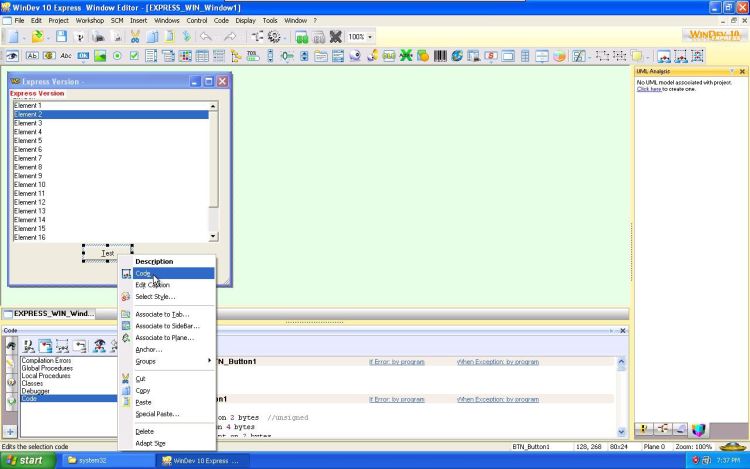Click first 'When Exception: by program' link

497,362
